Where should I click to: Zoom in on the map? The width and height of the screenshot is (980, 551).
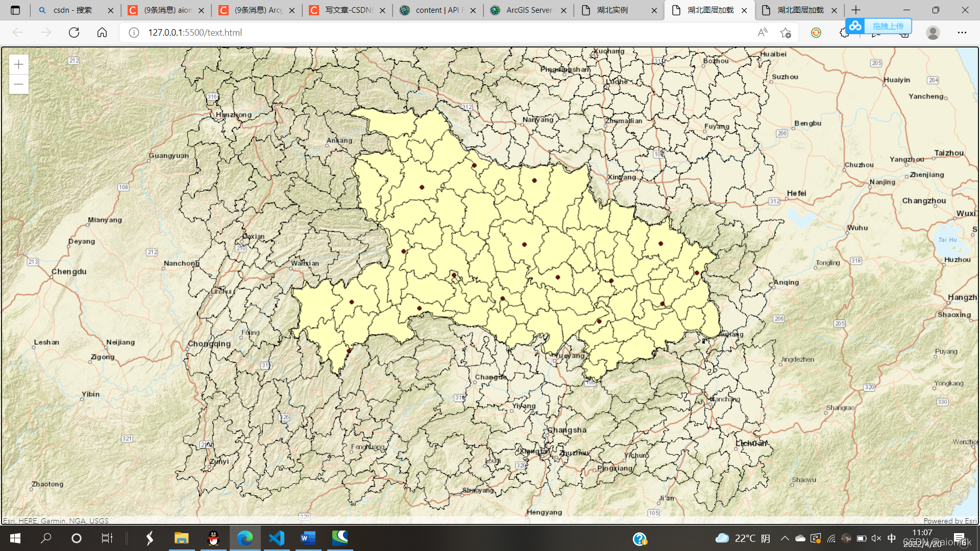click(x=19, y=65)
